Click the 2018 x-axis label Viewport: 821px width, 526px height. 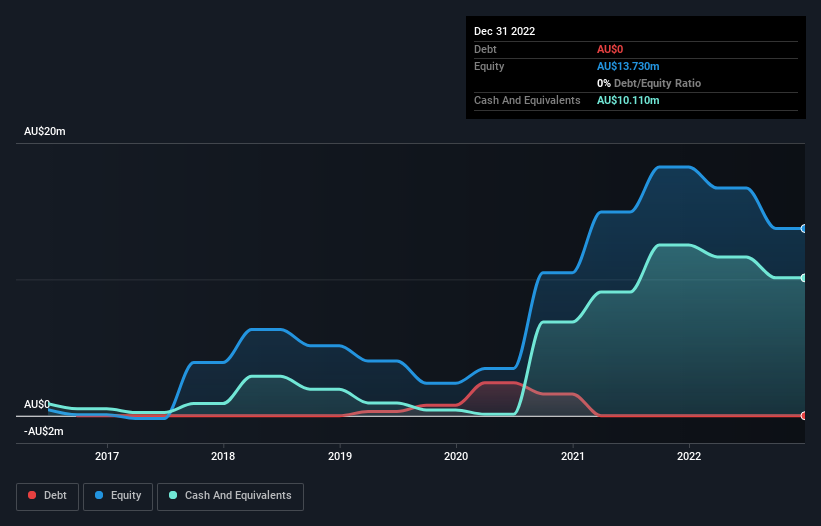[223, 456]
